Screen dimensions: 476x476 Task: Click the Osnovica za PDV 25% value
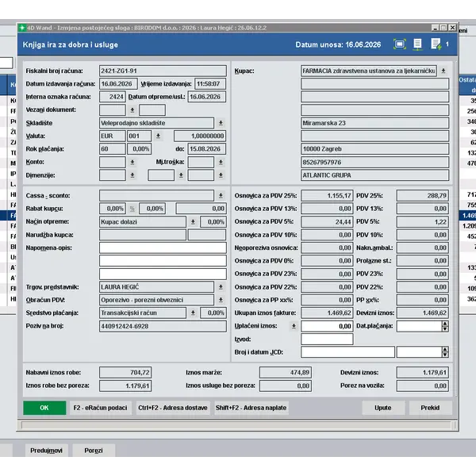pos(327,195)
